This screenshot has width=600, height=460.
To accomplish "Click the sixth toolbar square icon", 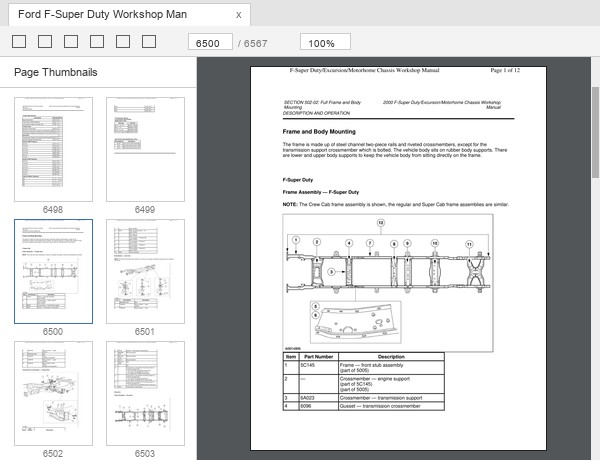I will point(149,41).
